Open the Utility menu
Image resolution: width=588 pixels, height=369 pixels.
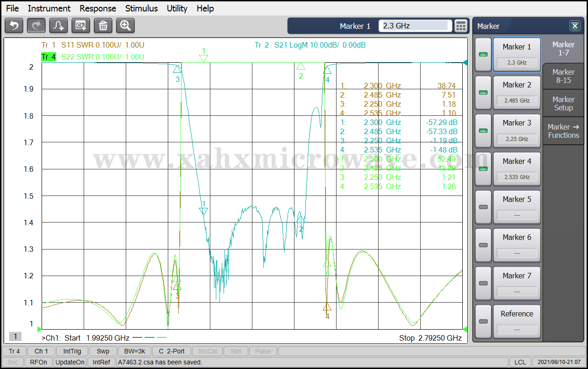coord(177,8)
